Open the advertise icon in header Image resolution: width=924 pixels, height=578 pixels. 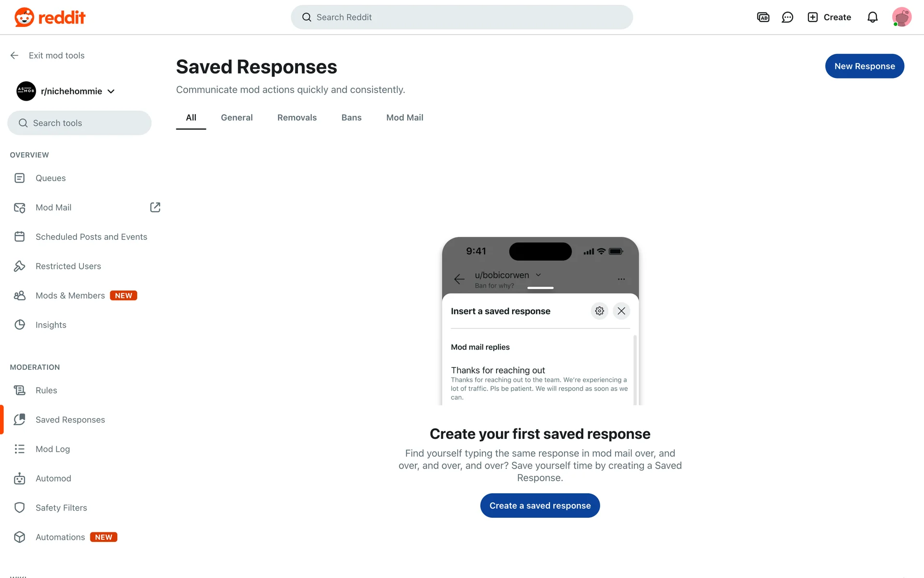pyautogui.click(x=763, y=17)
